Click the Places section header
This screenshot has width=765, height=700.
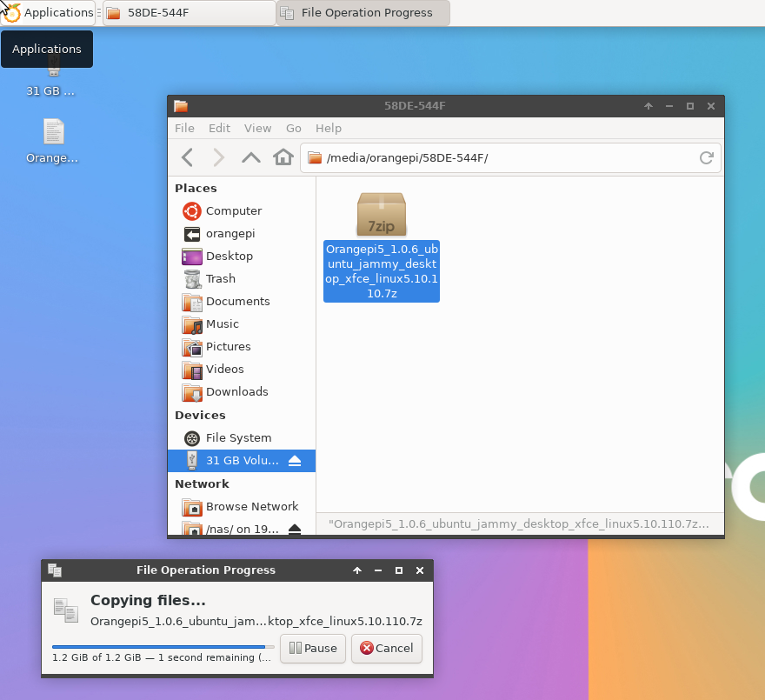(x=196, y=189)
